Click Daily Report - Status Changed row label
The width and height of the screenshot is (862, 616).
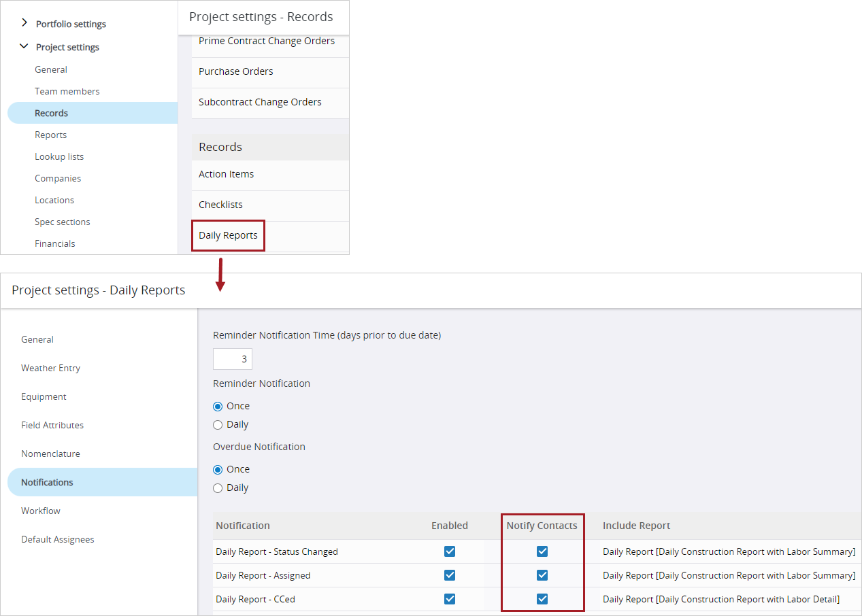click(277, 551)
